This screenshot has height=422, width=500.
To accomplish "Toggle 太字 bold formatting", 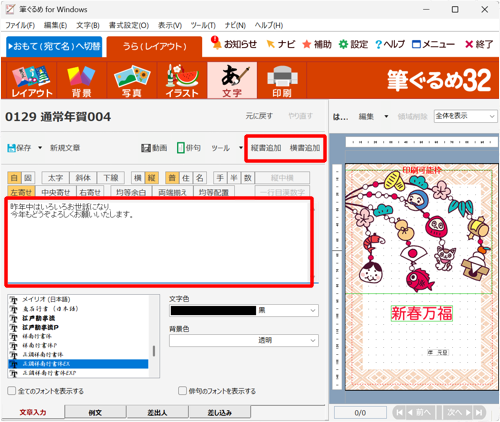I will (x=55, y=178).
